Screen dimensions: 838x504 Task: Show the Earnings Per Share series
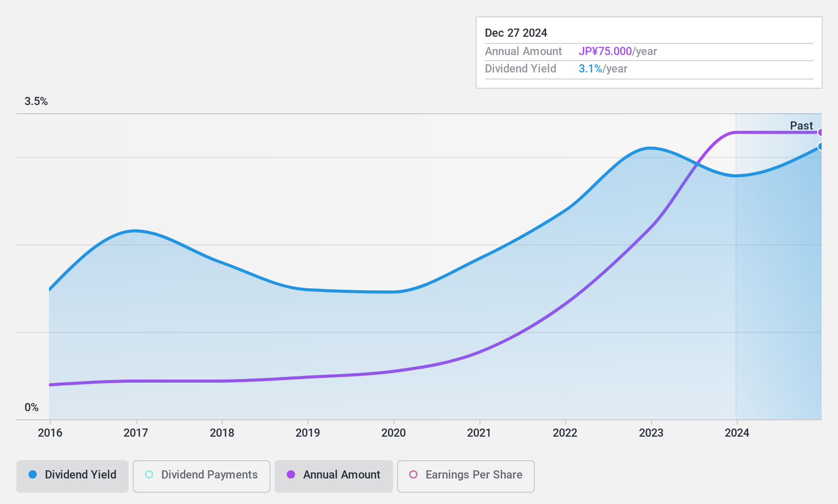tap(466, 476)
